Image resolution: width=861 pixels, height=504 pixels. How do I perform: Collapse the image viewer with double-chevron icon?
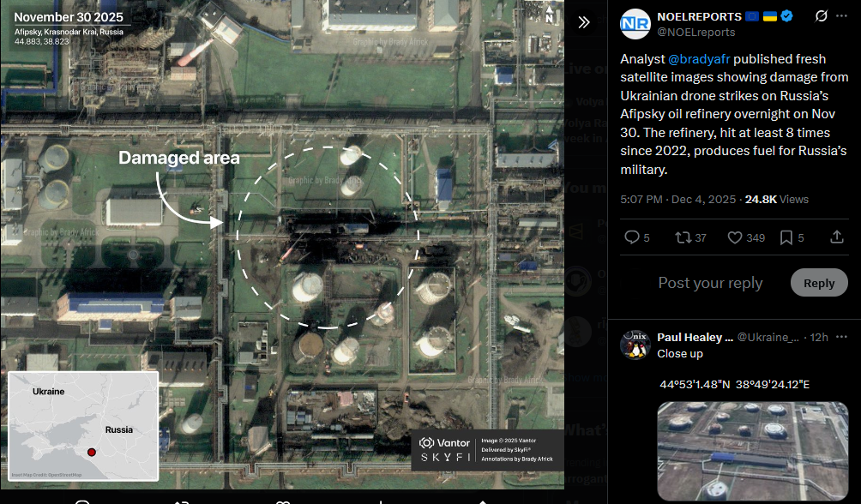click(584, 22)
